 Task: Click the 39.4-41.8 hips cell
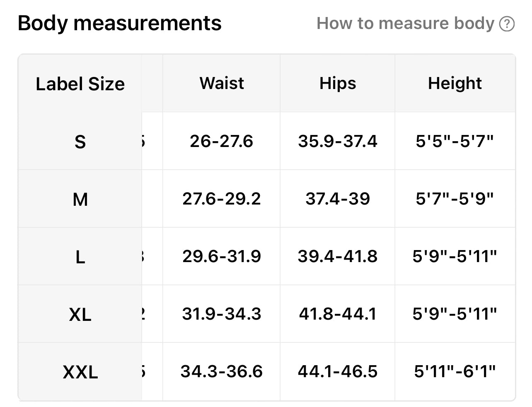[338, 256]
